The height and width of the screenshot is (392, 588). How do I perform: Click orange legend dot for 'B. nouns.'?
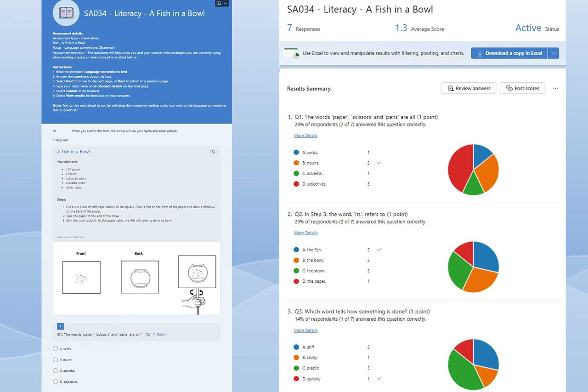tap(296, 163)
